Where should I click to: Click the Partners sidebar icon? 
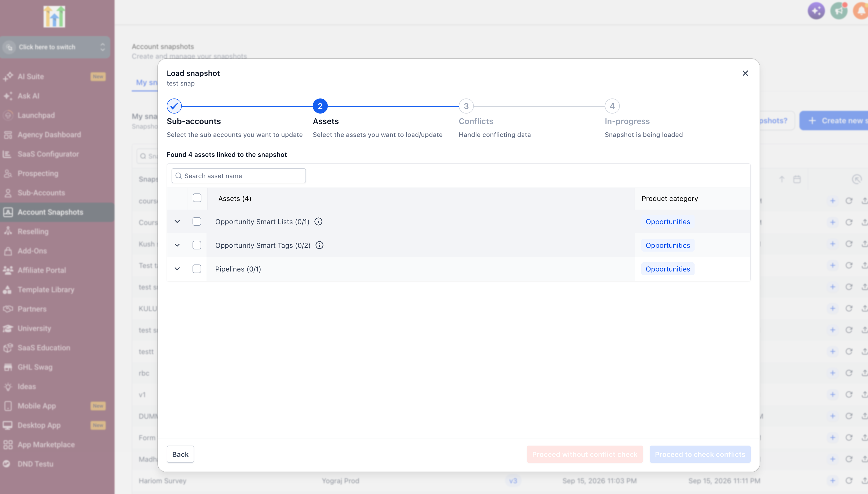8,309
